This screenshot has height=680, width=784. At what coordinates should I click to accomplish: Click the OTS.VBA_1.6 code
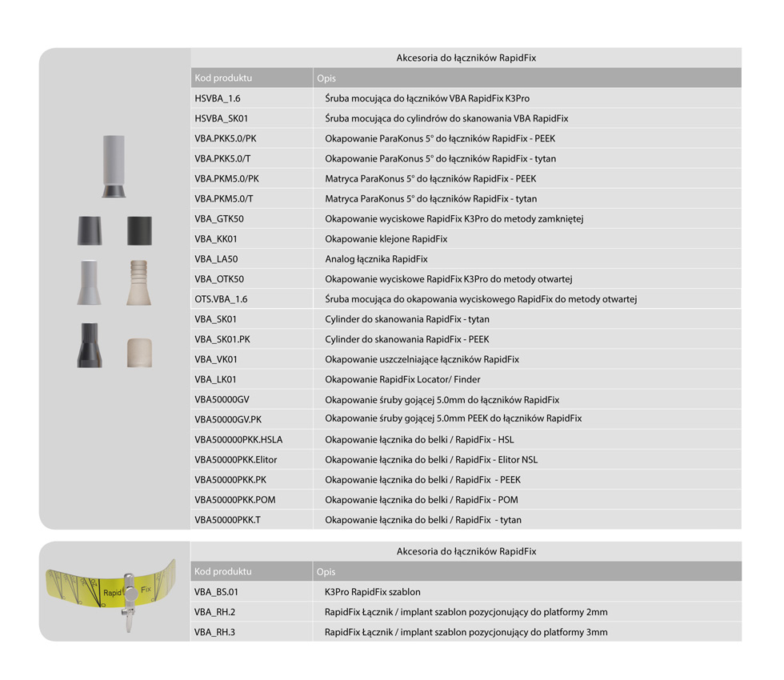pos(221,299)
